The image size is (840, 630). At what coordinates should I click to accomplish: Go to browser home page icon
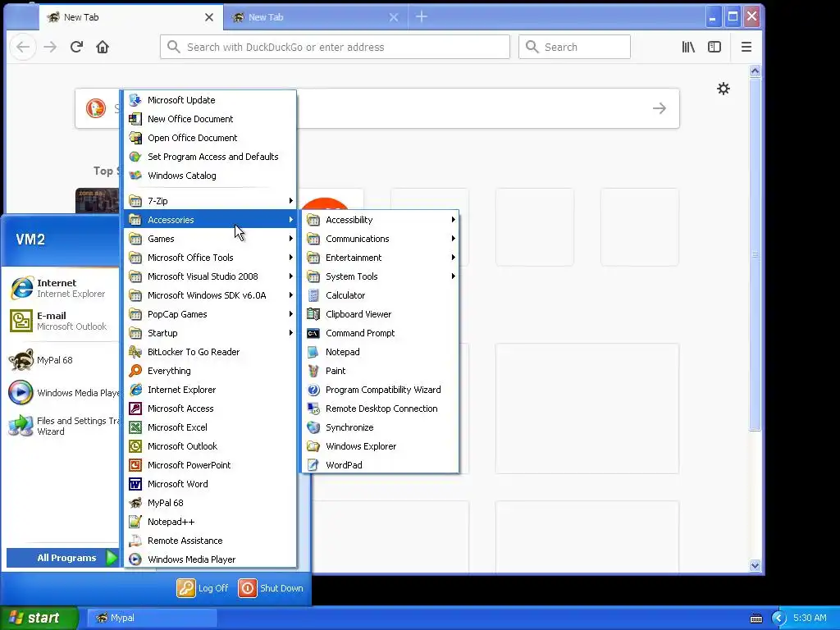(x=103, y=47)
